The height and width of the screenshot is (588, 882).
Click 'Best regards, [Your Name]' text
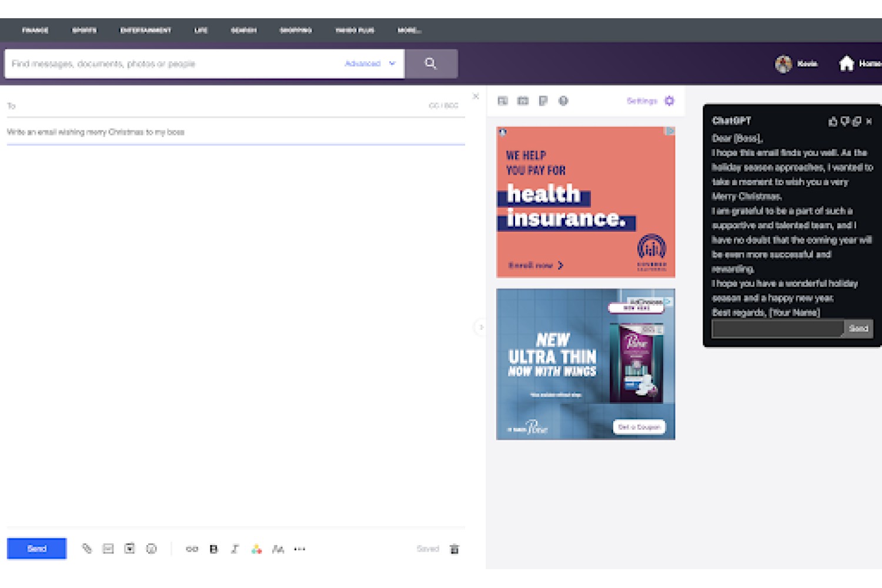tap(766, 313)
